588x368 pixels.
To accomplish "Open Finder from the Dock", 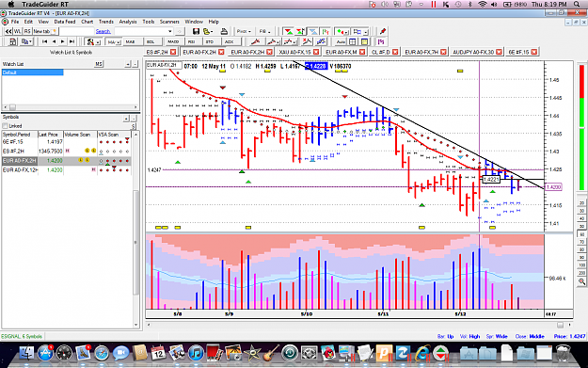I will [x=26, y=353].
